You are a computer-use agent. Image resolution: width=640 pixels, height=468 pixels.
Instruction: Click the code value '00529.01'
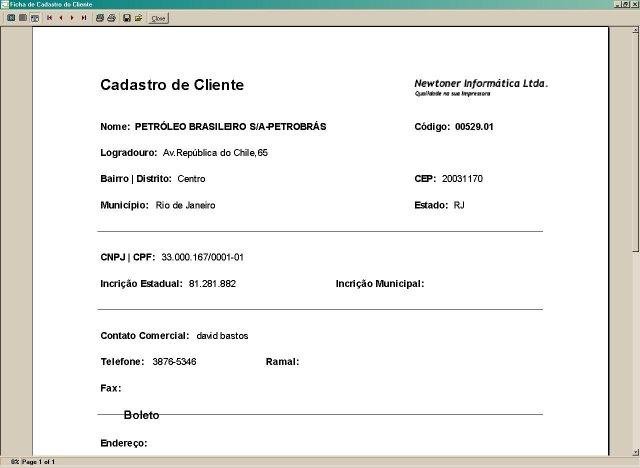(474, 126)
